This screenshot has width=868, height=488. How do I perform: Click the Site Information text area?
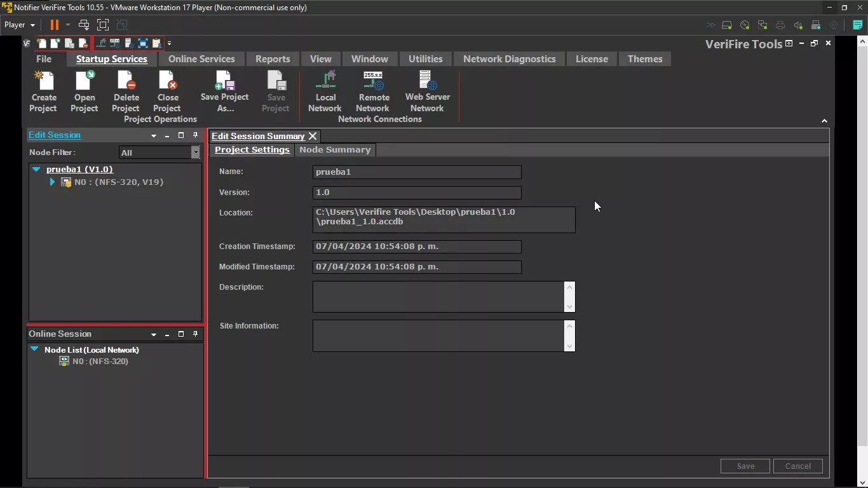[x=438, y=335]
